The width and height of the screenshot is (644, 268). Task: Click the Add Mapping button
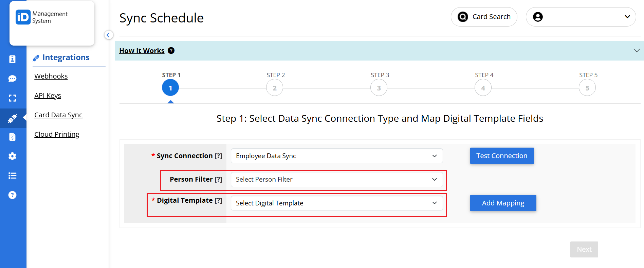tap(503, 203)
